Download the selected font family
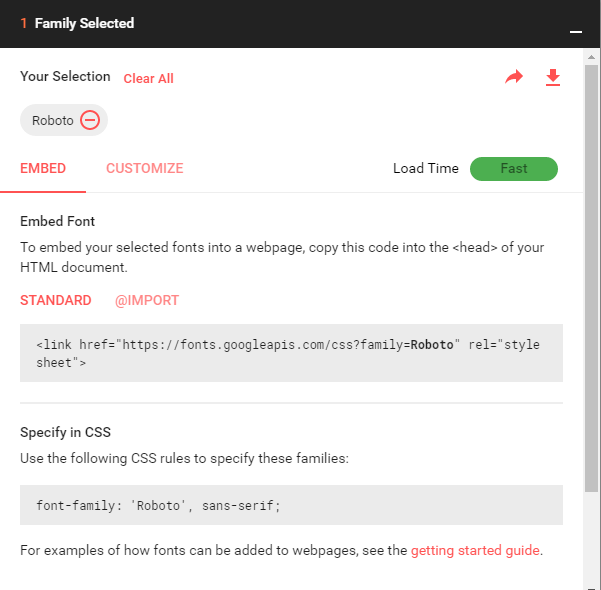Image resolution: width=601 pixels, height=590 pixels. pyautogui.click(x=553, y=77)
